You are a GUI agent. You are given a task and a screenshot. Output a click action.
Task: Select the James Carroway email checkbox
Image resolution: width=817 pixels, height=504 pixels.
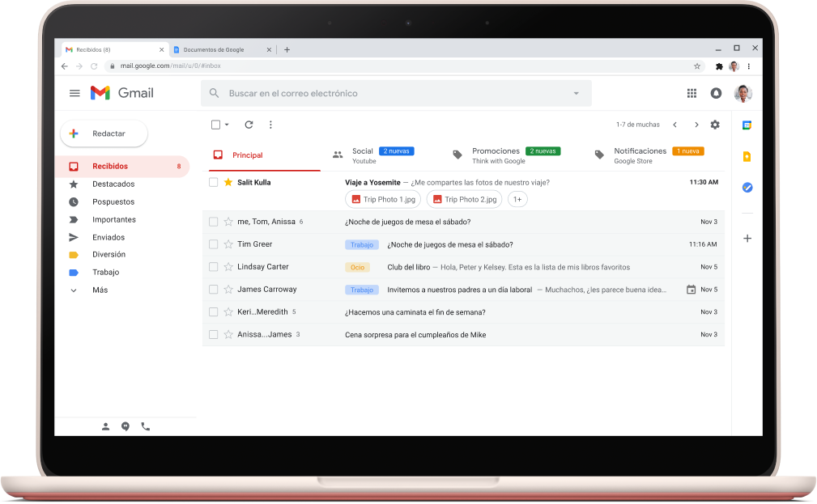214,290
